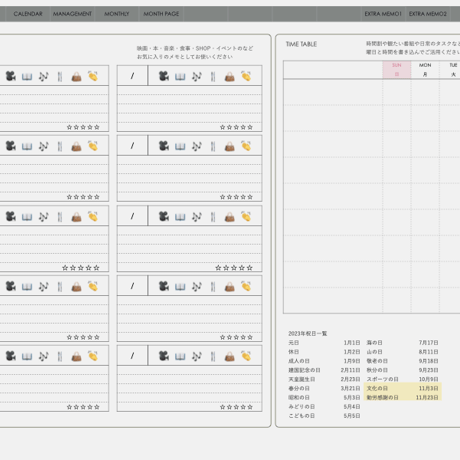
Task: Click the date slash box in top right memo card
Action: tap(132, 76)
